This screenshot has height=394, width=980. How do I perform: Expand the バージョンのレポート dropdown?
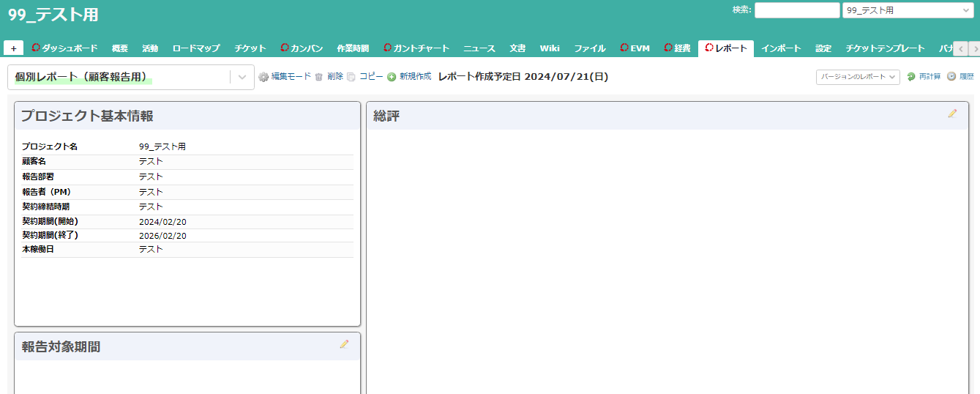click(858, 77)
